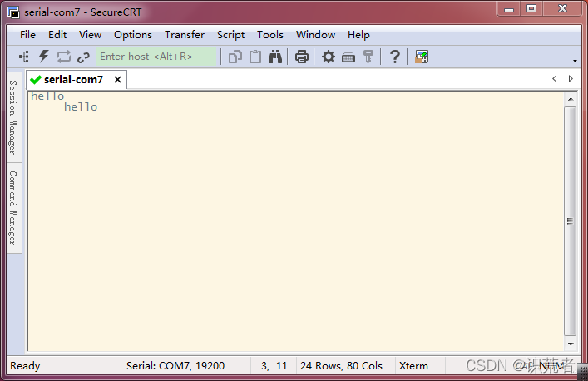The width and height of the screenshot is (588, 381).
Task: Click the Connect in Tab chain icon
Action: (83, 57)
